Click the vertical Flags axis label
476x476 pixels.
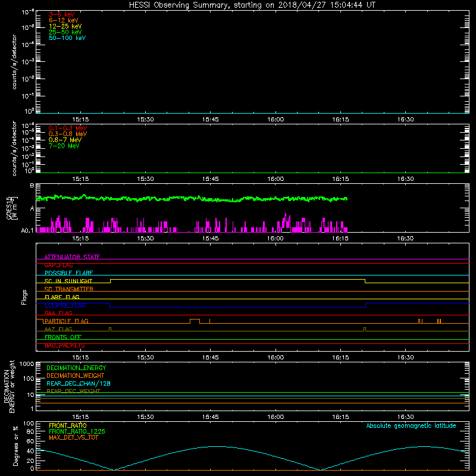coord(24,297)
